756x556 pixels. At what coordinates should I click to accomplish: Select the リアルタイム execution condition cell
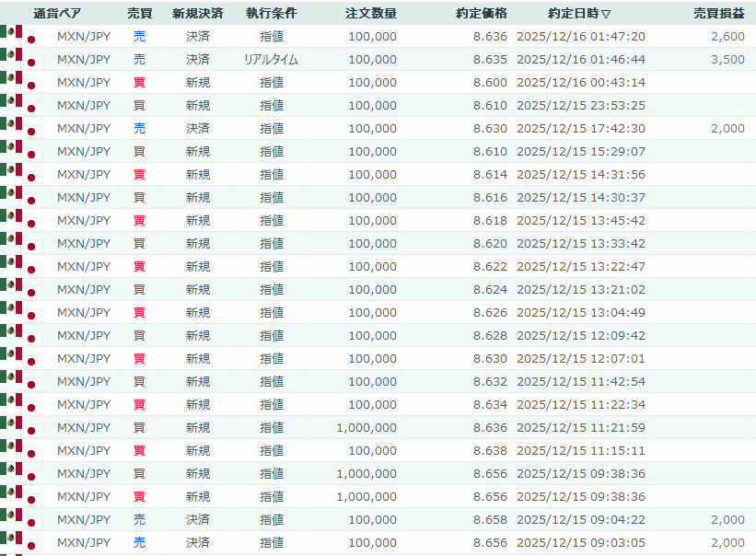(271, 60)
